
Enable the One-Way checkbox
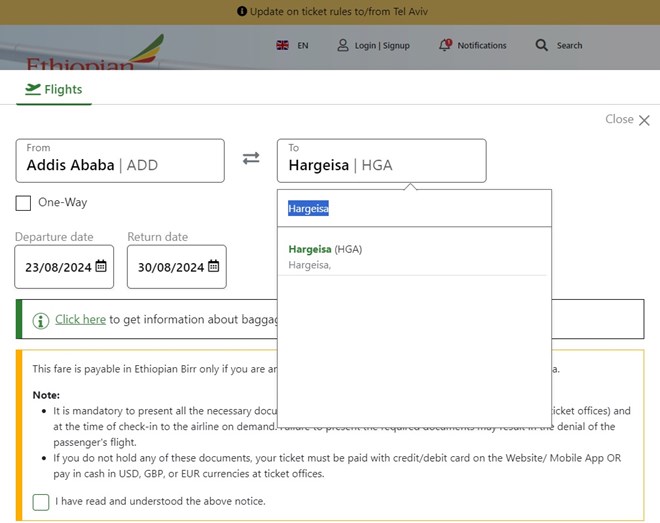(x=23, y=203)
